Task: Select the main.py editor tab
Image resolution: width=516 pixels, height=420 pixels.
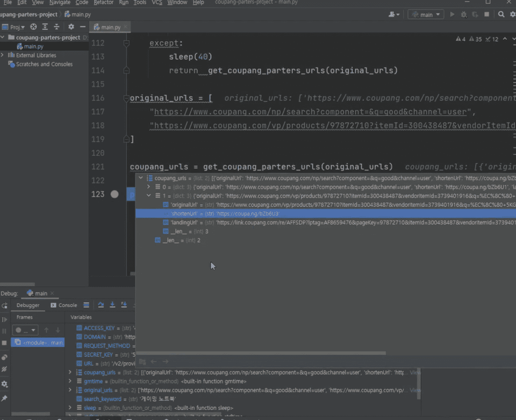Action: pyautogui.click(x=110, y=27)
